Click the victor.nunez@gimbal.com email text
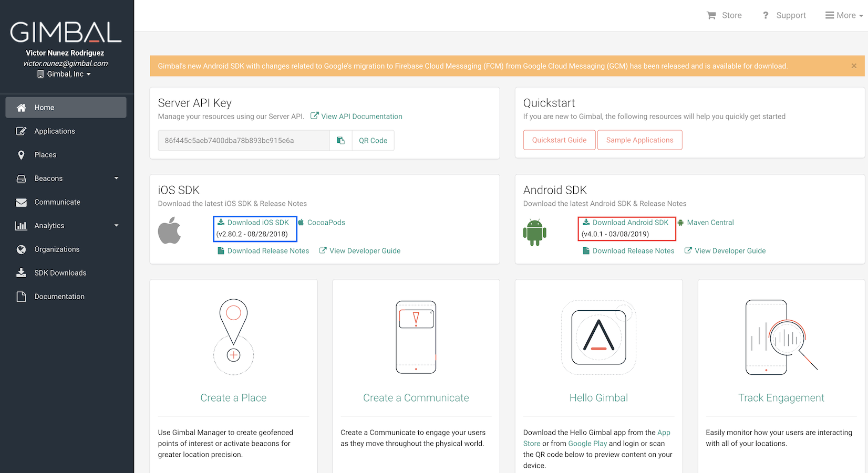Image resolution: width=868 pixels, height=473 pixels. click(65, 63)
